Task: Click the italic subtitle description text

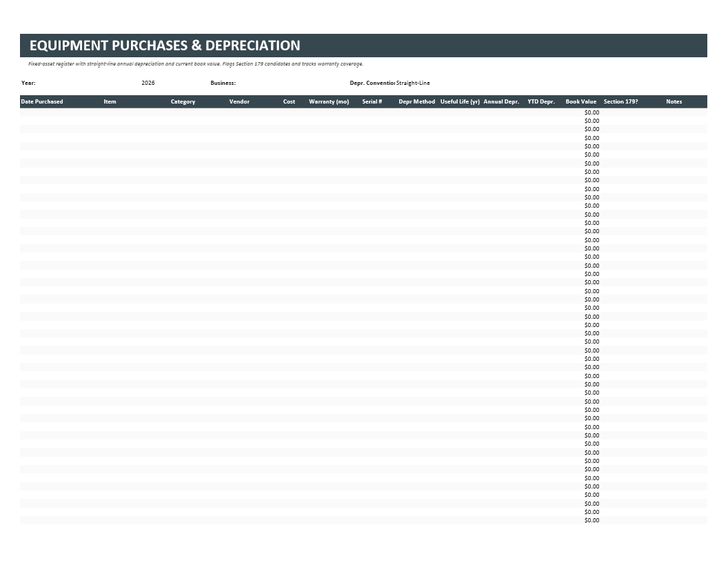Action: click(x=196, y=64)
